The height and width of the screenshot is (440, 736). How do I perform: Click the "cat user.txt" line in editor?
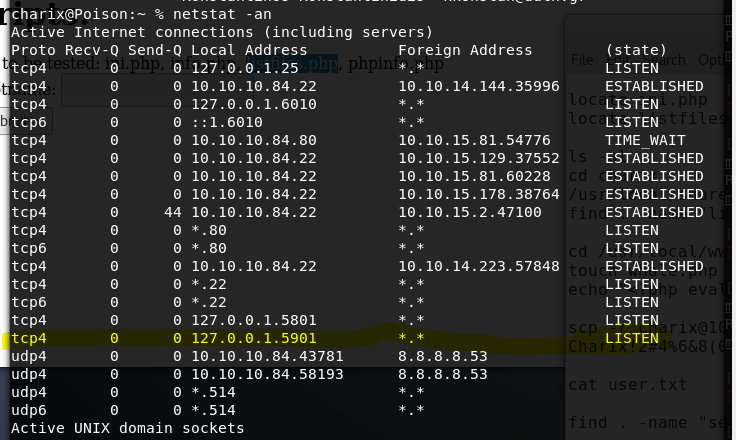pyautogui.click(x=614, y=383)
